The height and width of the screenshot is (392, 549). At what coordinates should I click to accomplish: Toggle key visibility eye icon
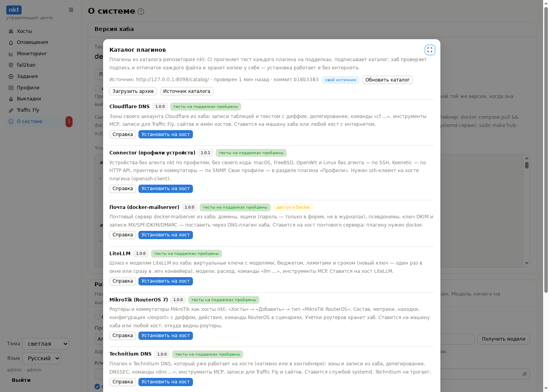524,374
